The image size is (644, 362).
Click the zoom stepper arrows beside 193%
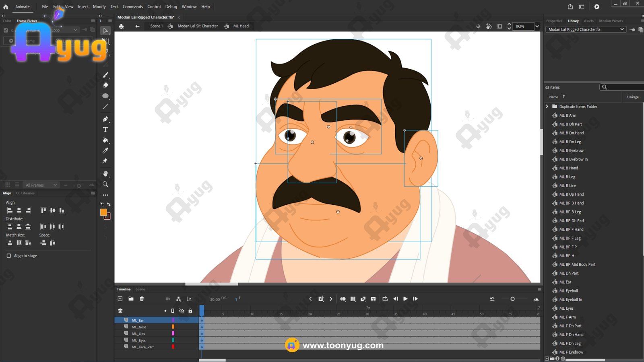click(509, 26)
